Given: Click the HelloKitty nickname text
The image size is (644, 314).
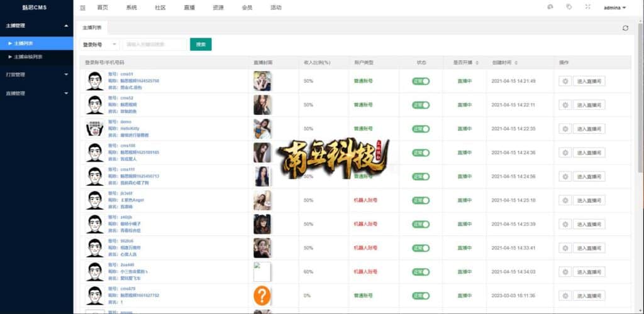Looking at the screenshot, I should point(130,128).
